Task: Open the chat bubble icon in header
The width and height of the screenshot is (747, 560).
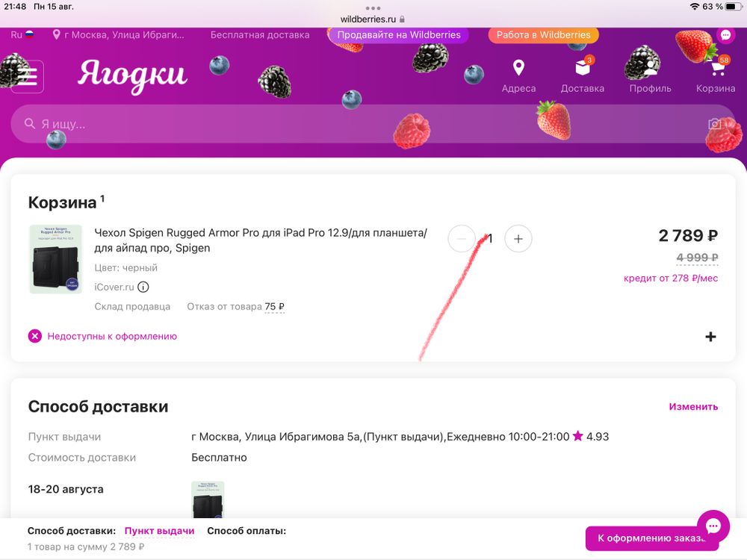Action: click(725, 35)
